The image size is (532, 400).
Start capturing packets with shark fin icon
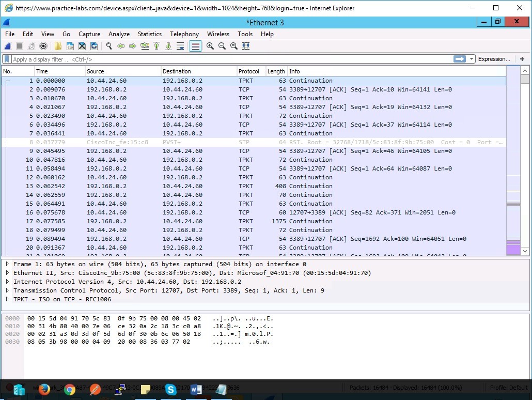click(8, 46)
